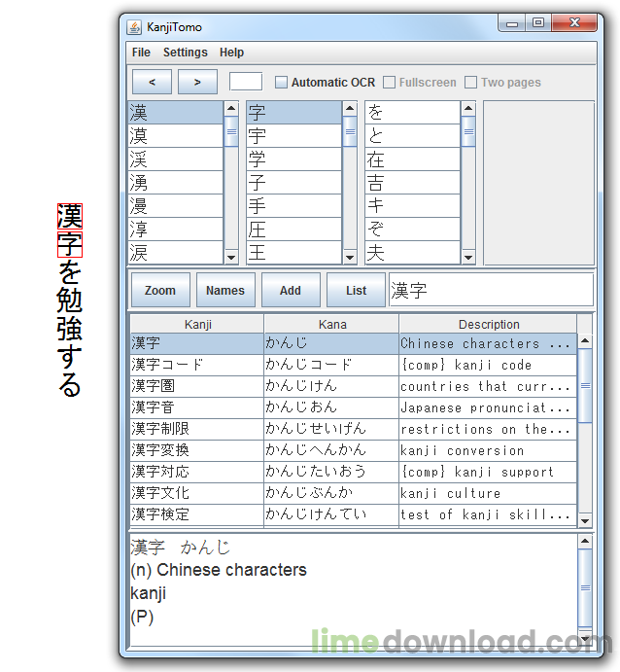Click the Names button
The image size is (620, 672).
(x=225, y=290)
